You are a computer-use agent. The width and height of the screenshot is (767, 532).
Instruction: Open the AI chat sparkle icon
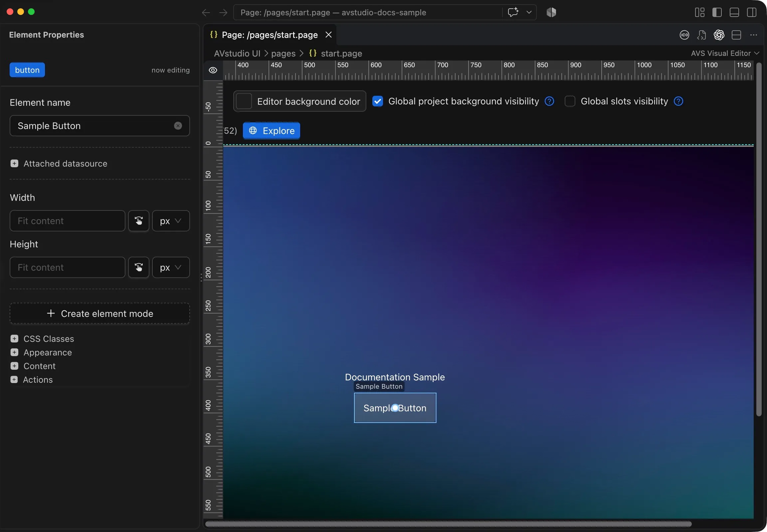[x=513, y=12]
